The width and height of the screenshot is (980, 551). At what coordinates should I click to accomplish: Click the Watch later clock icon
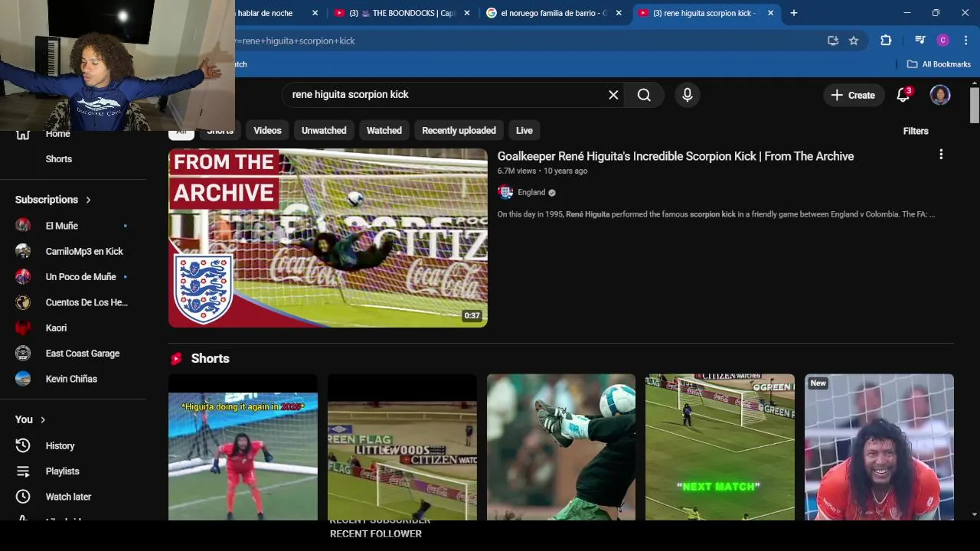23,497
